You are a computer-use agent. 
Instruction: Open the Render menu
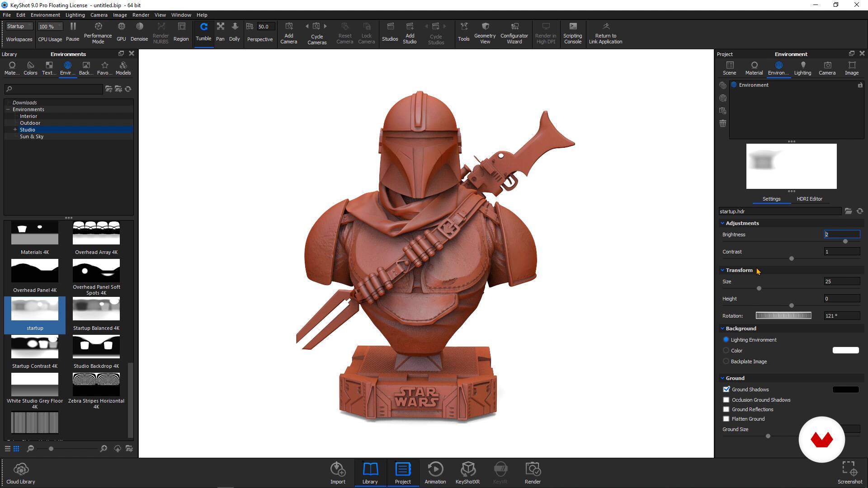point(141,15)
